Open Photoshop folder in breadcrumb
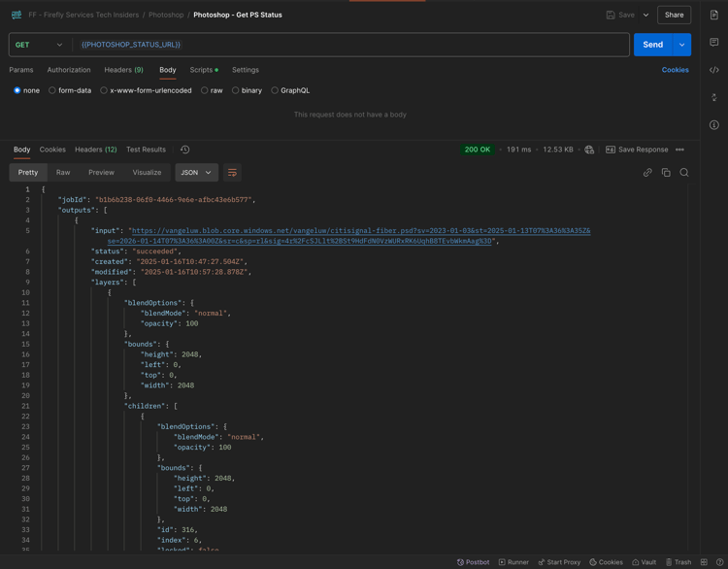This screenshot has width=728, height=569. (x=166, y=15)
